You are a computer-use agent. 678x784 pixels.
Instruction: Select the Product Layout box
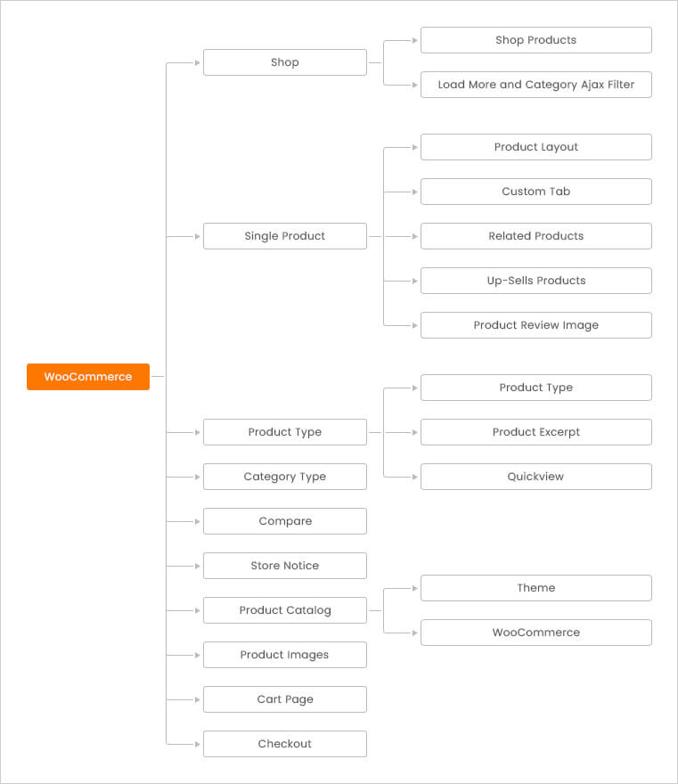(536, 147)
